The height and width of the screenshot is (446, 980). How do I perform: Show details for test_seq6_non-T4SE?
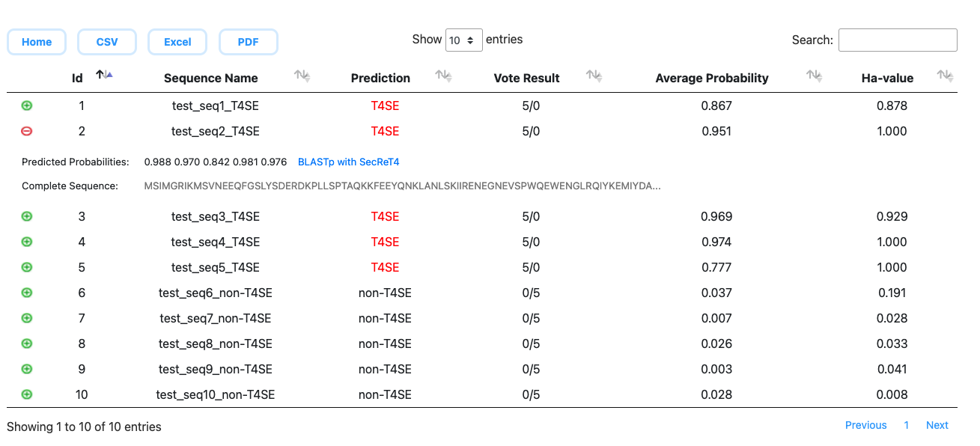coord(27,293)
